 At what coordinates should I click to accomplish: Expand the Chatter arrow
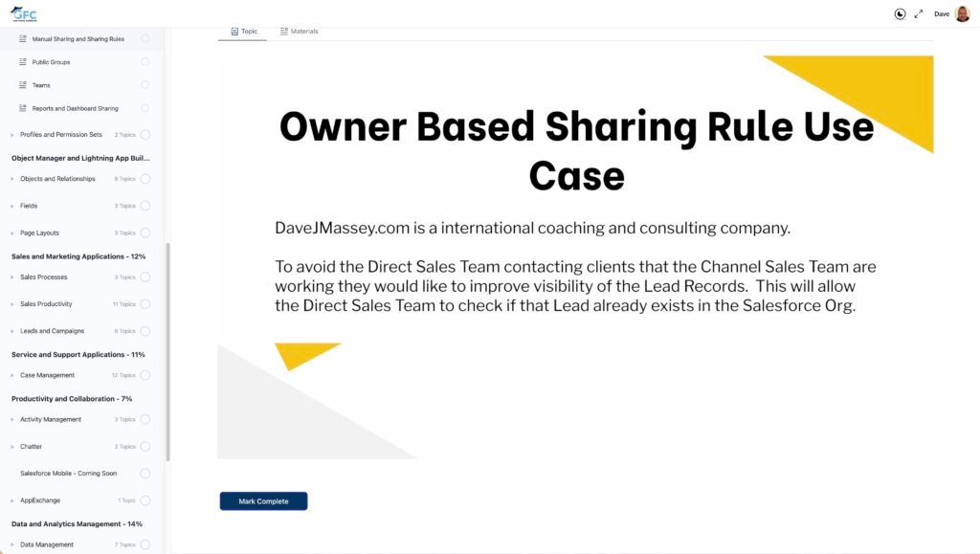click(x=11, y=447)
